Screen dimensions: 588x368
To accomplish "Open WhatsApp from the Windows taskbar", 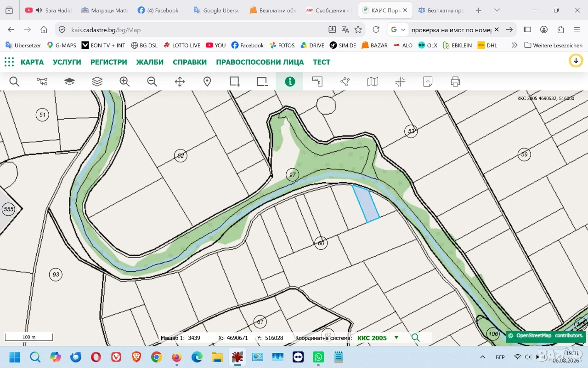I will [x=318, y=357].
